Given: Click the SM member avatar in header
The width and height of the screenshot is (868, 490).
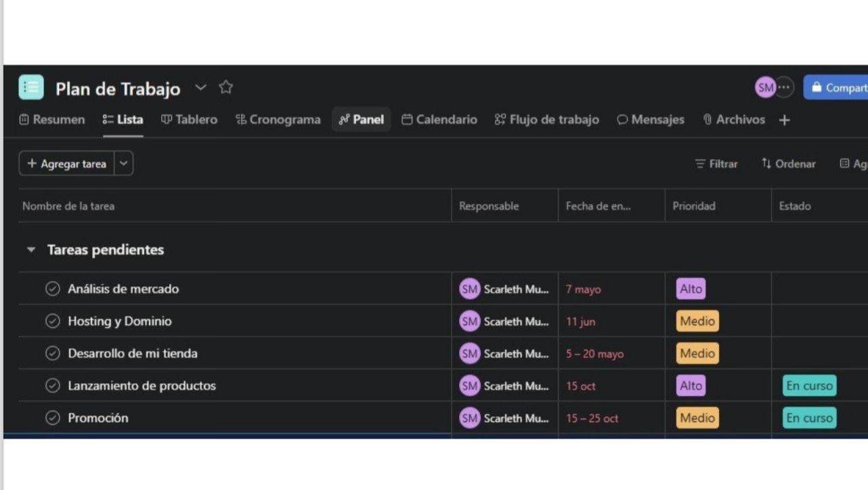Looking at the screenshot, I should click(x=765, y=87).
